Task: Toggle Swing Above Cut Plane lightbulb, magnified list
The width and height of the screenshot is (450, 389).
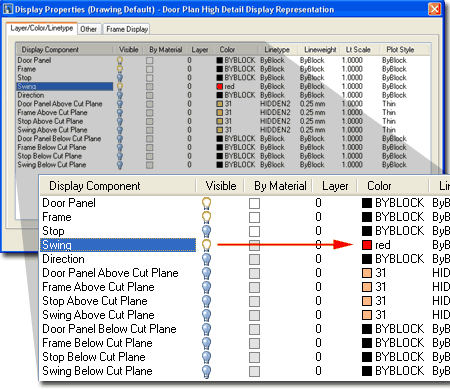Action: pos(207,315)
